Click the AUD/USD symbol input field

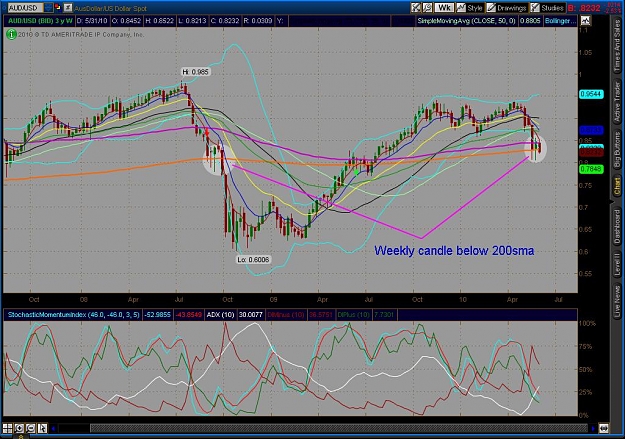pos(25,7)
